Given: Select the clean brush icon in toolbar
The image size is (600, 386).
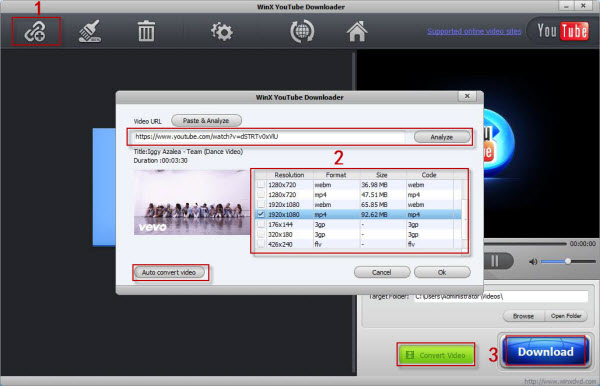Looking at the screenshot, I should 90,31.
